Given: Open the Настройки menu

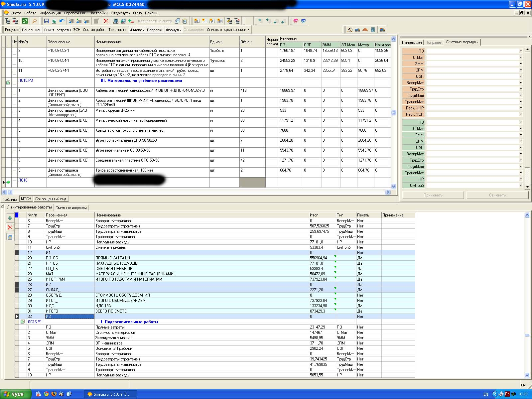Looking at the screenshot, I should click(98, 13).
